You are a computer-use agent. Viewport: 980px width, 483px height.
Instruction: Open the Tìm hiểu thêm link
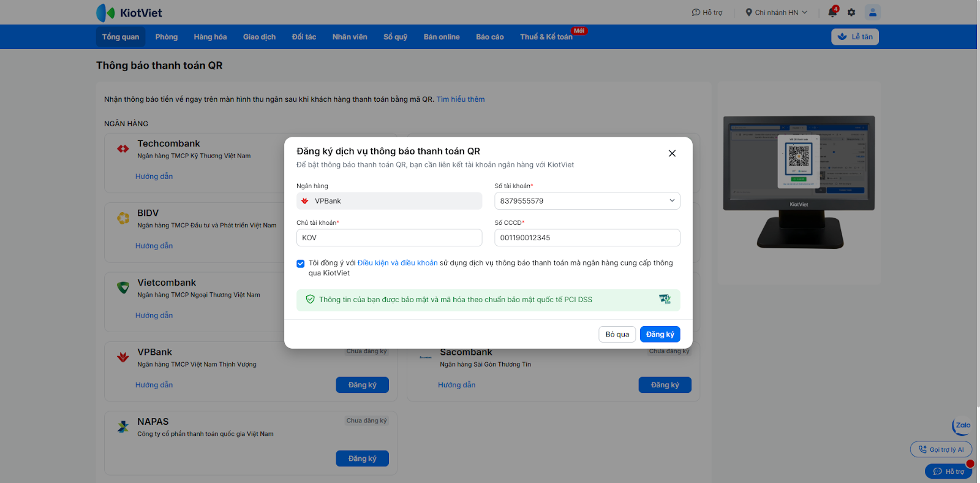(461, 99)
